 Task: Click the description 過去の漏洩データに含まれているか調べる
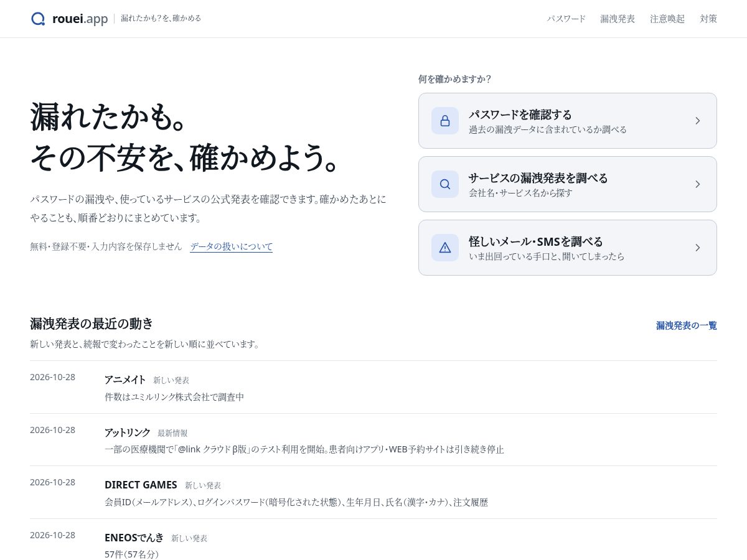[x=548, y=129]
